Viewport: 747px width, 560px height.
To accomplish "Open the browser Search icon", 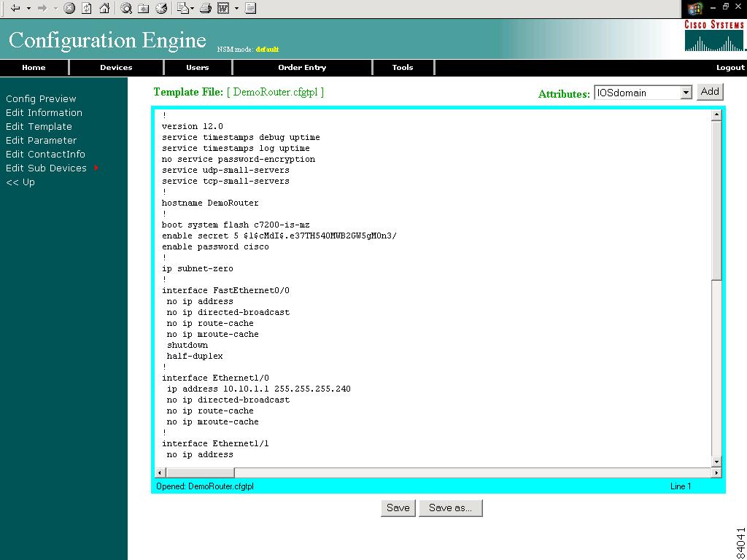I will point(126,8).
